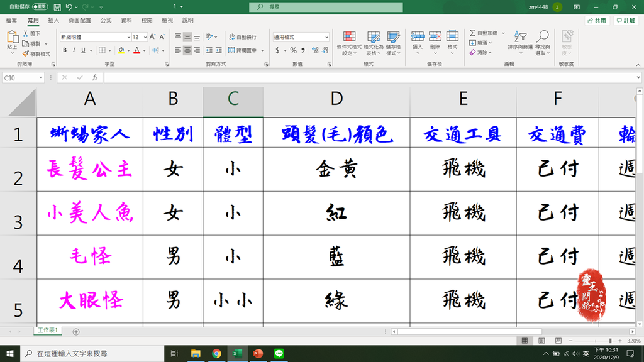
Task: Increase the font size
Action: pos(153,37)
